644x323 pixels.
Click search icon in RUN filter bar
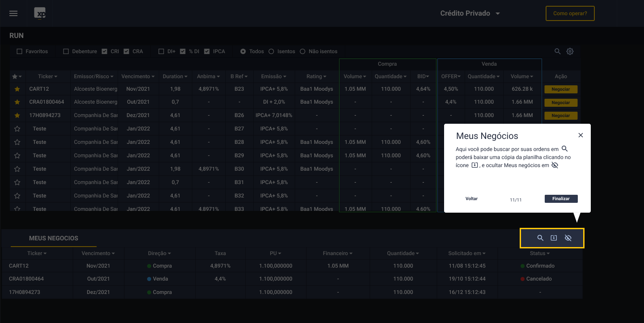(x=557, y=51)
